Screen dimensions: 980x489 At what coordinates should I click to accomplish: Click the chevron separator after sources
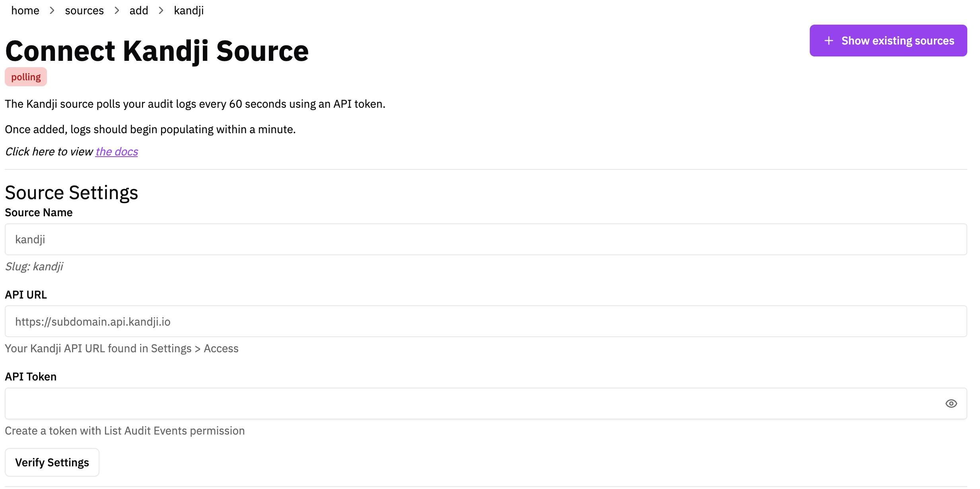point(117,11)
